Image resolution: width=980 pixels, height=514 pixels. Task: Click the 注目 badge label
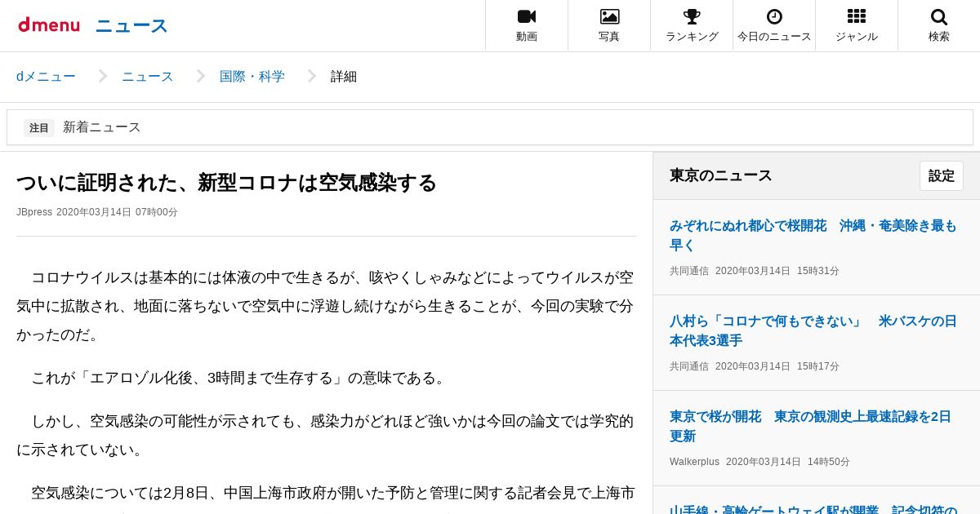pyautogui.click(x=39, y=127)
